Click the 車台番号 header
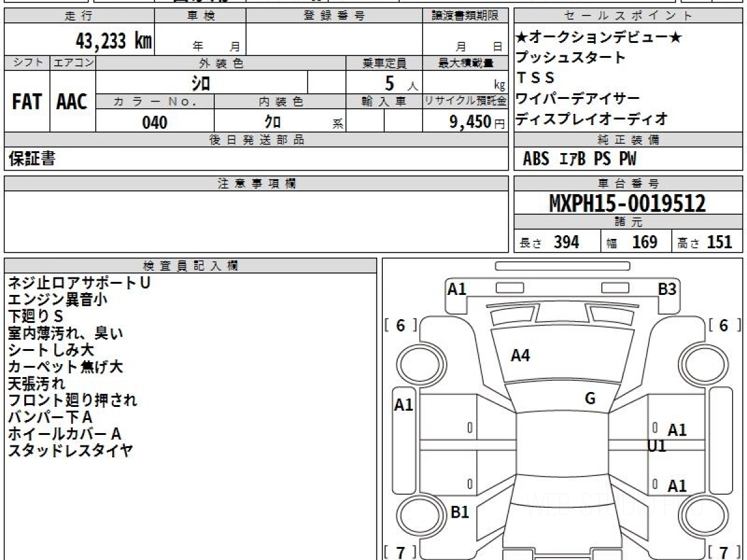Viewport: 747px width, 560px height. click(629, 183)
